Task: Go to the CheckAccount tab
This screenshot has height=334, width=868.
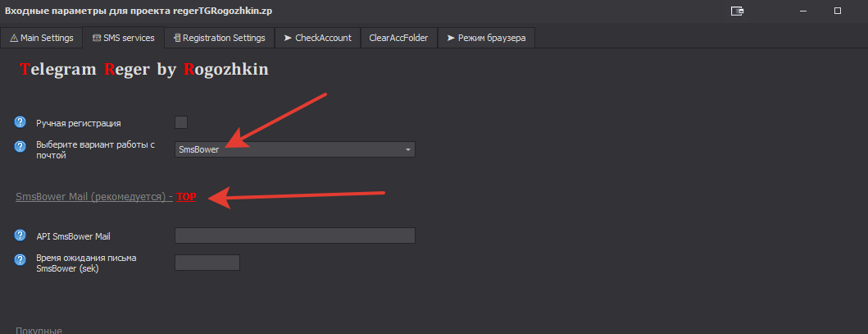Action: tap(317, 39)
